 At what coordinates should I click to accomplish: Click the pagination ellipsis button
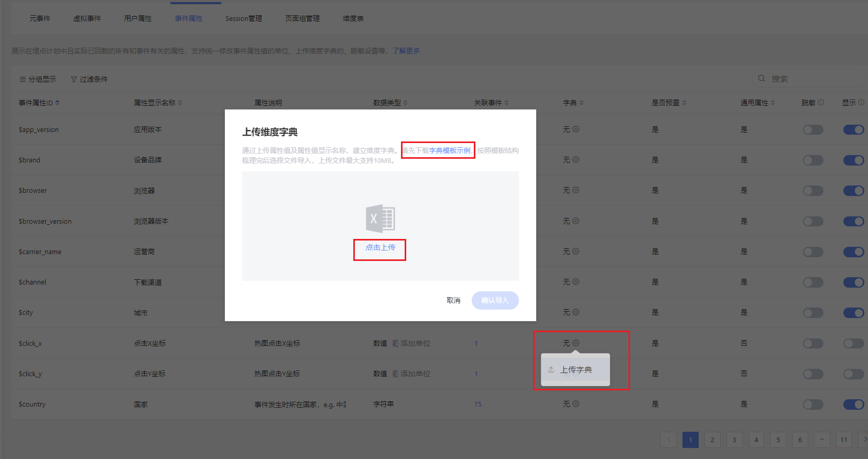coord(822,440)
